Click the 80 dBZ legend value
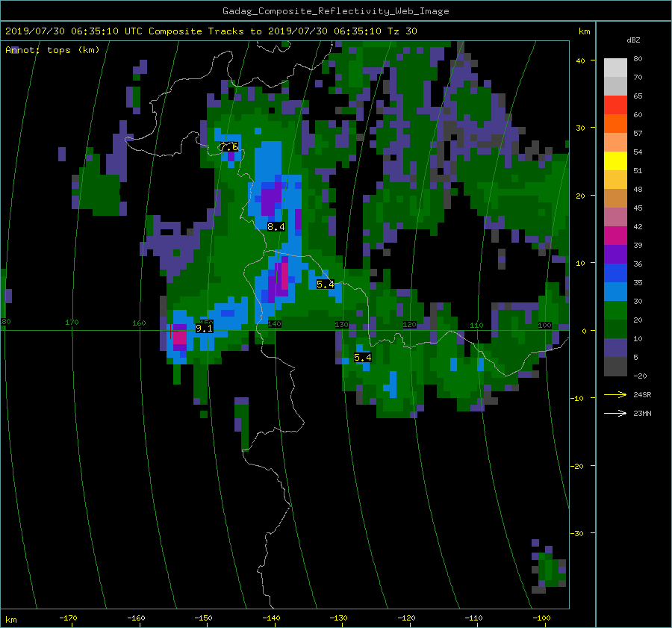This screenshot has height=628, width=672. coord(638,59)
